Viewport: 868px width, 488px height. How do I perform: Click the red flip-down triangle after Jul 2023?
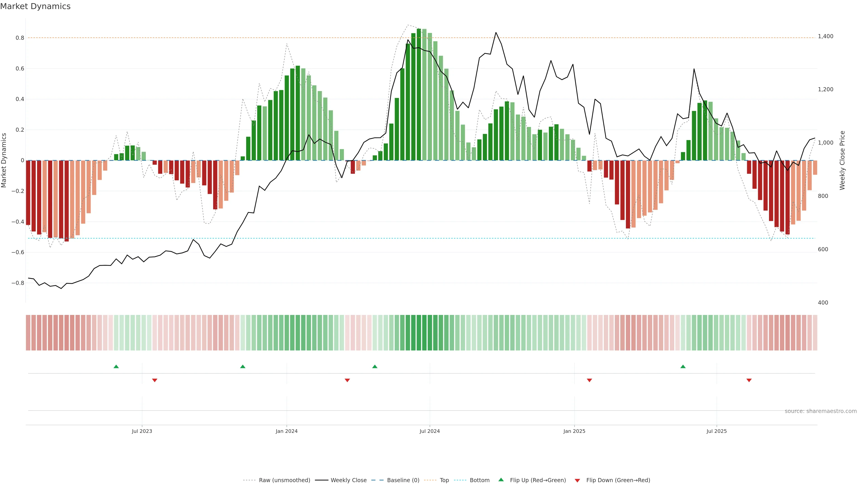155,380
